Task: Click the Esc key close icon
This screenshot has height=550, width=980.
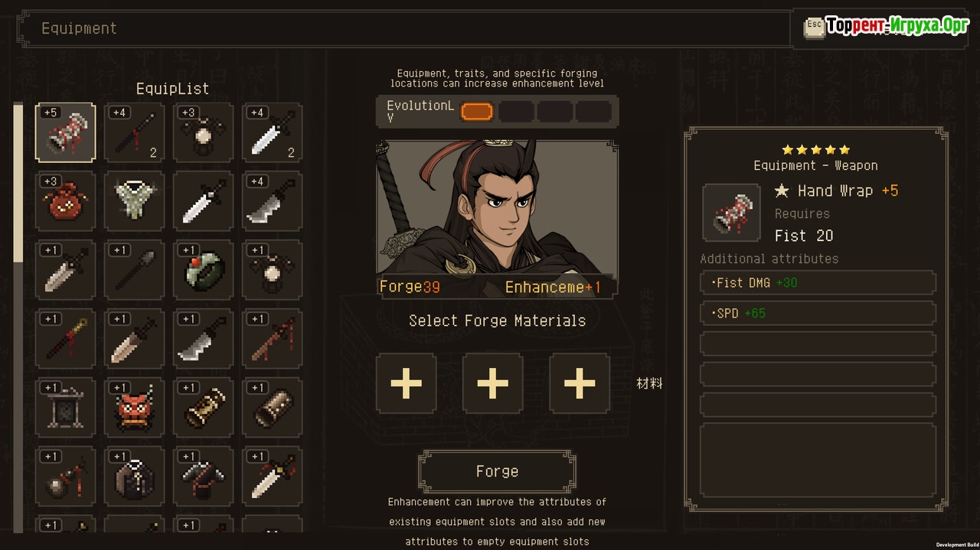Action: point(814,27)
